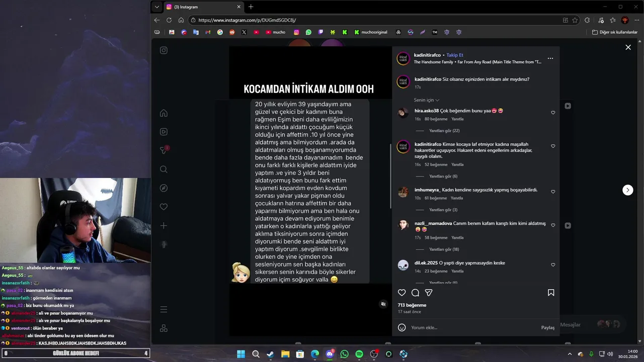Open the Instagram search magnifier in sidebar
Viewport: 644px width, 362px height.
click(164, 169)
